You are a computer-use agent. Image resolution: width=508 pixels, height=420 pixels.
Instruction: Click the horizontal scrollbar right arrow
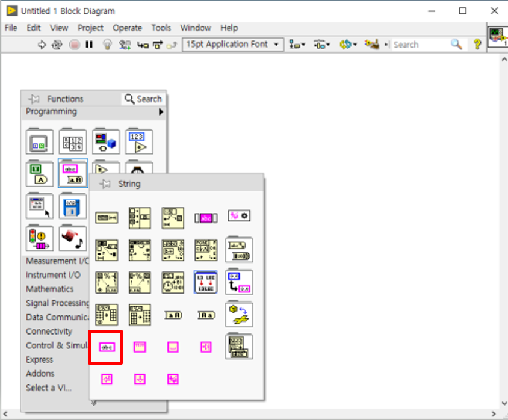[x=494, y=414]
